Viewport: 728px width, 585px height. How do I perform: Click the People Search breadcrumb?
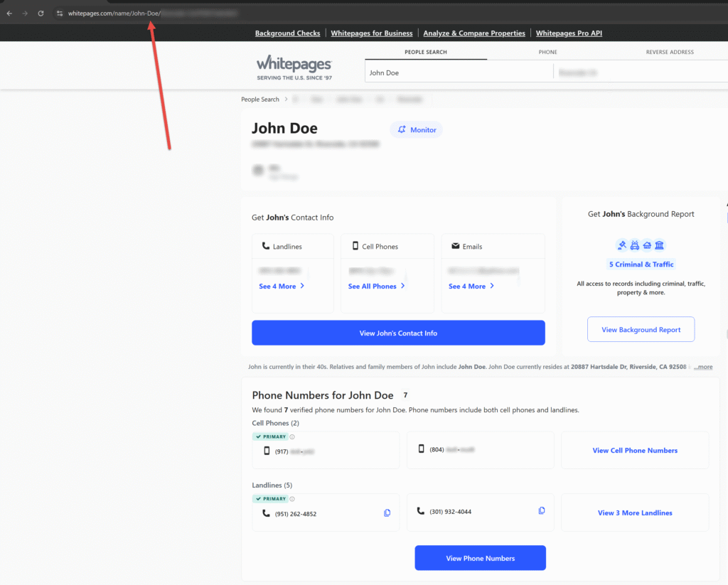(x=260, y=100)
